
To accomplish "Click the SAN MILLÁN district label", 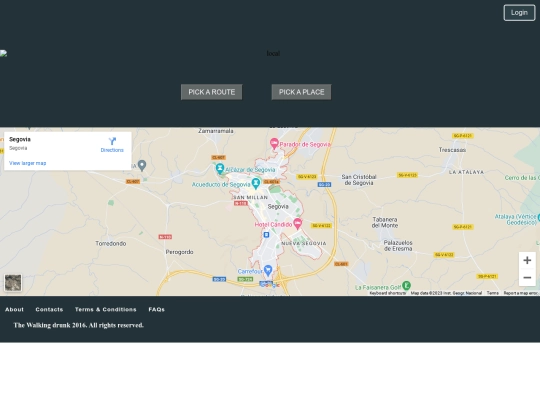I will click(x=250, y=197).
